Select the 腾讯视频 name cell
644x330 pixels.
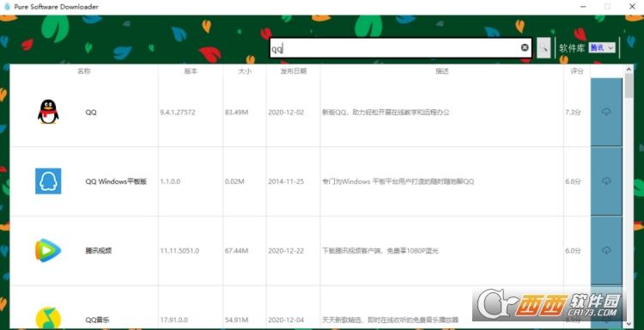point(98,251)
